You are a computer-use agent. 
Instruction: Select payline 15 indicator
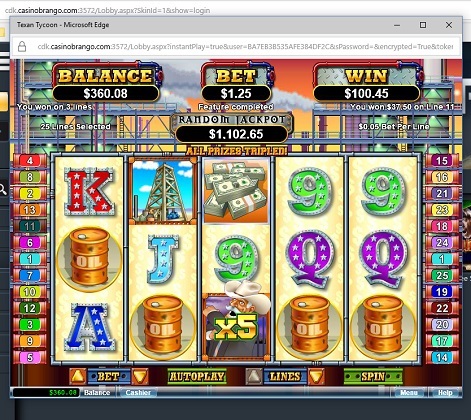(x=442, y=160)
